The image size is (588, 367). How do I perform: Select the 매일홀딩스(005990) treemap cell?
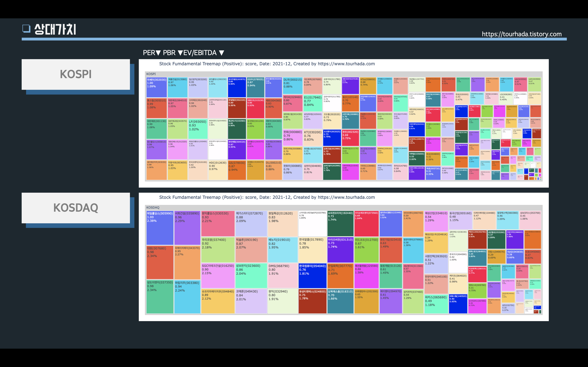[160, 228]
